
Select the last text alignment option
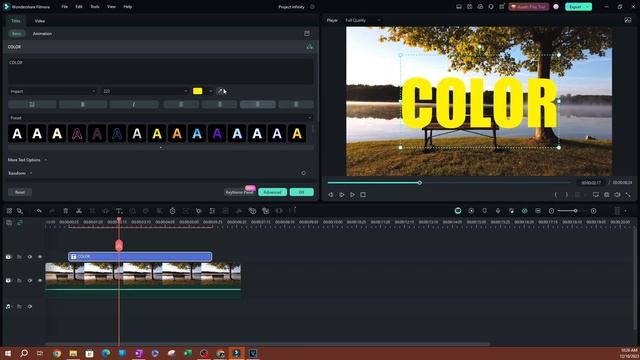click(x=296, y=104)
